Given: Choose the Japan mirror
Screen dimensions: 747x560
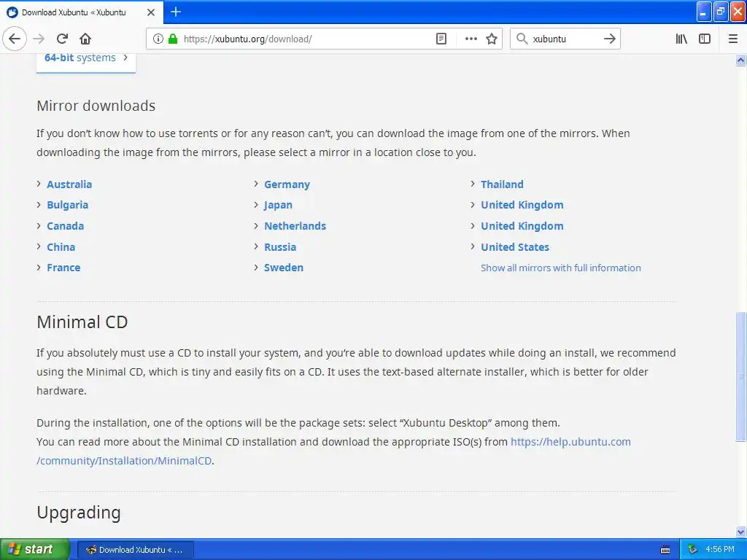Looking at the screenshot, I should click(278, 205).
